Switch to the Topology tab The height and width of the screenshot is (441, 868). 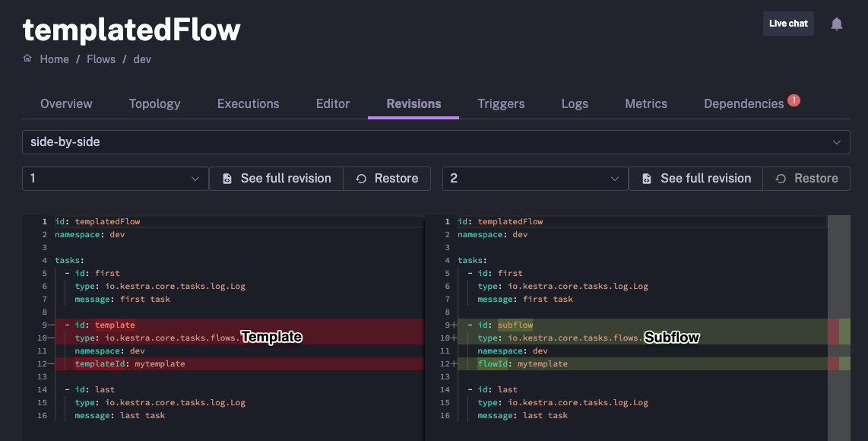tap(154, 103)
